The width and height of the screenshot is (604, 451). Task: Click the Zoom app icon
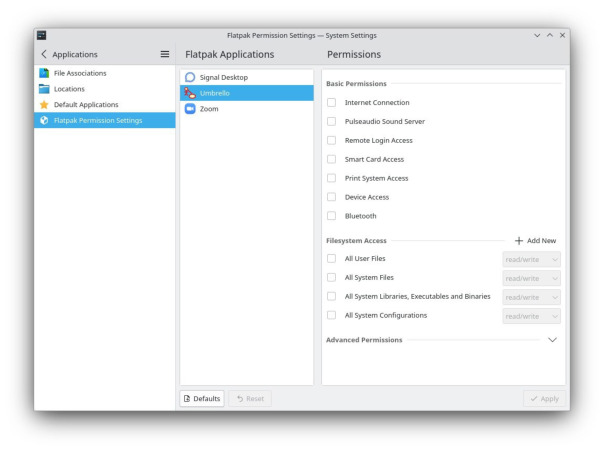pyautogui.click(x=190, y=109)
